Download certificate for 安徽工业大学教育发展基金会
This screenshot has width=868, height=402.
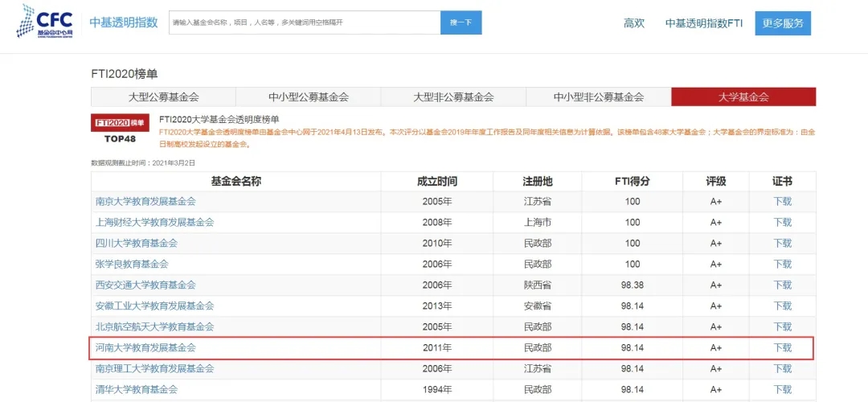[x=782, y=306]
